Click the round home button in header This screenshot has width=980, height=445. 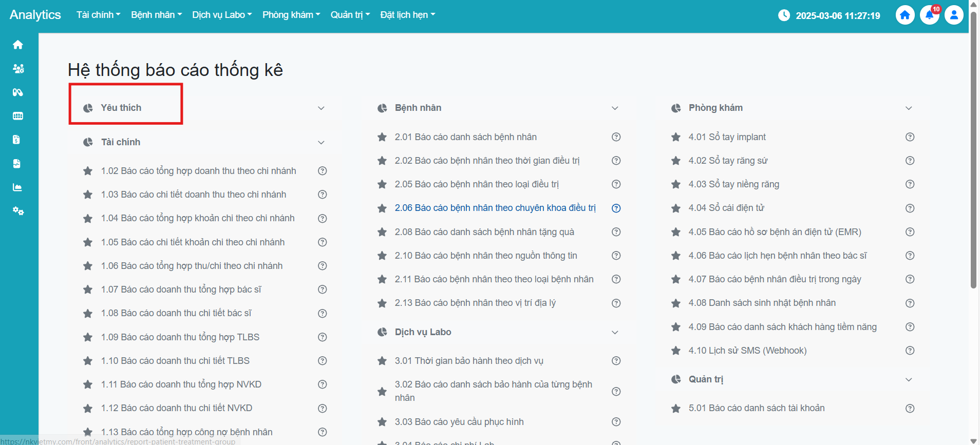tap(905, 15)
